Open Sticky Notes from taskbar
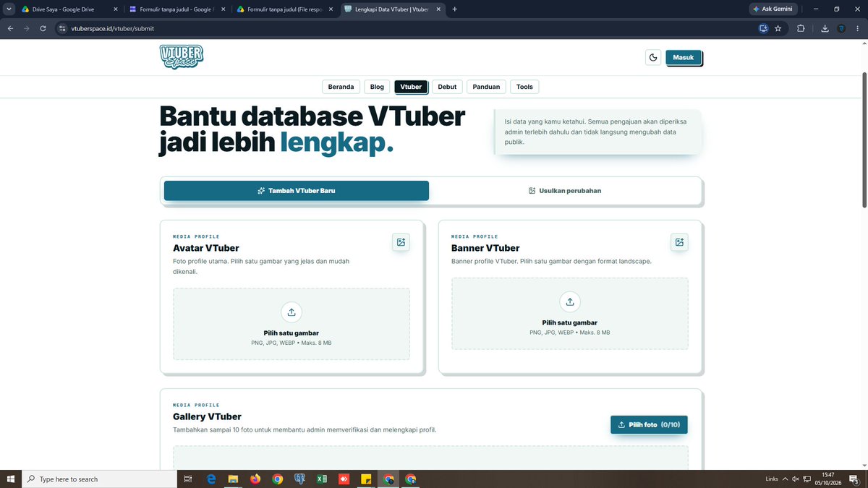Screen dimensions: 868x488 click(x=367, y=479)
